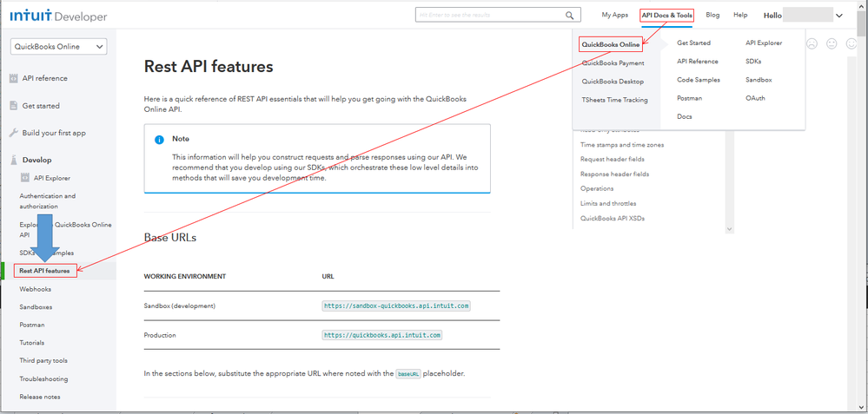Screen dimensions: 868x414
Task: Click the Sandbox (development) table cell
Action: (x=179, y=306)
